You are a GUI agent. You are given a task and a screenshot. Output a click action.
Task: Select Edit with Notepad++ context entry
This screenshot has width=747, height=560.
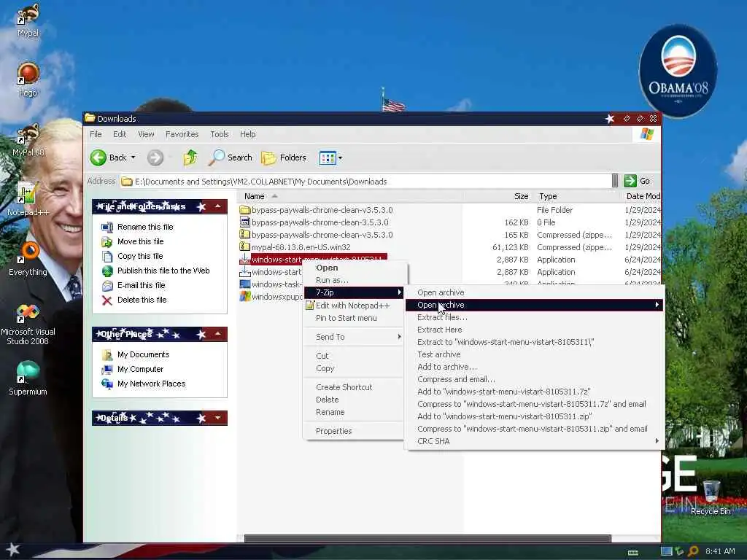354,306
